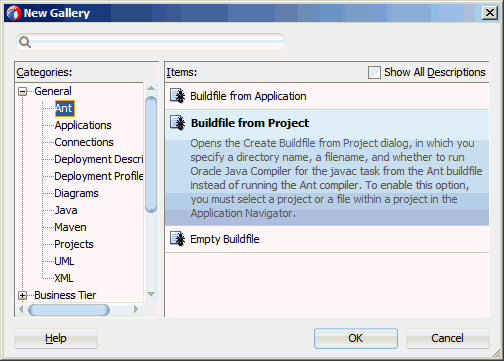The height and width of the screenshot is (361, 504).
Task: Choose Empty Buildfile item
Action: (x=327, y=239)
